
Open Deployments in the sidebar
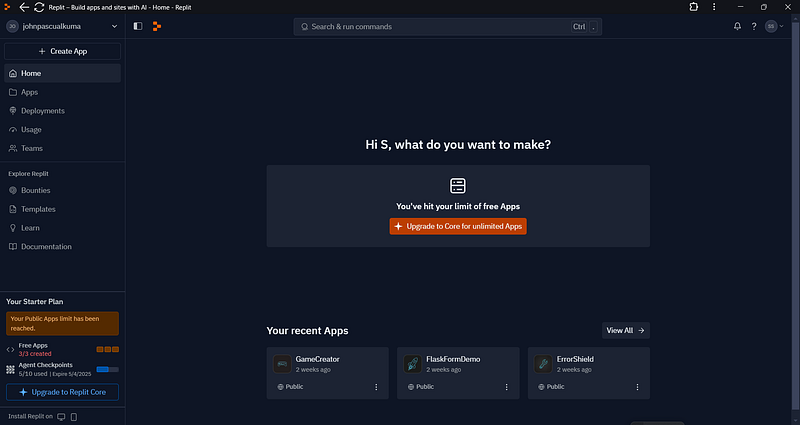62,111
